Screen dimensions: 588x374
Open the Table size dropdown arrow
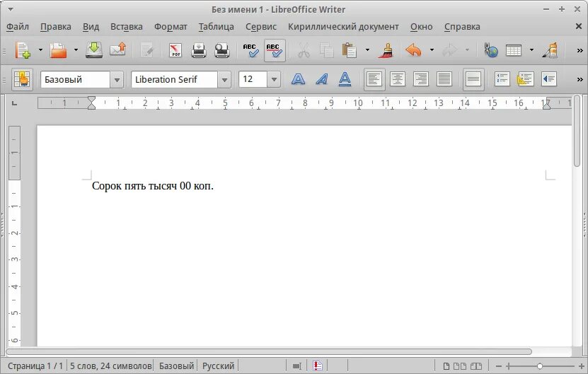click(531, 49)
